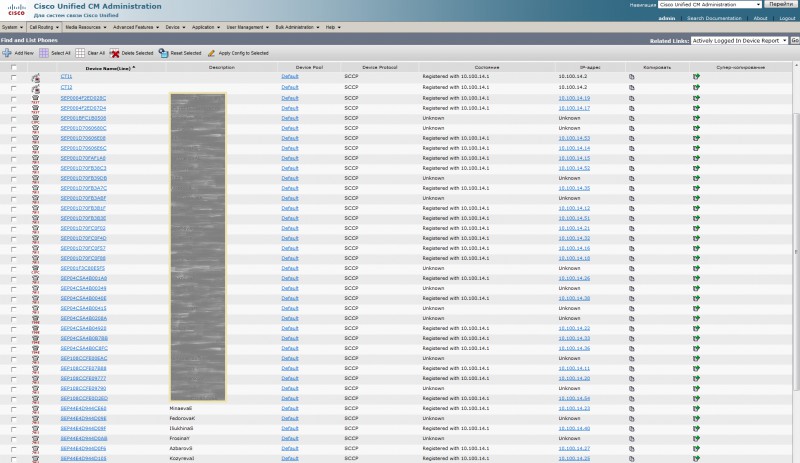The image size is (800, 463).
Task: Expand the Media Resources menu
Action: tap(86, 27)
